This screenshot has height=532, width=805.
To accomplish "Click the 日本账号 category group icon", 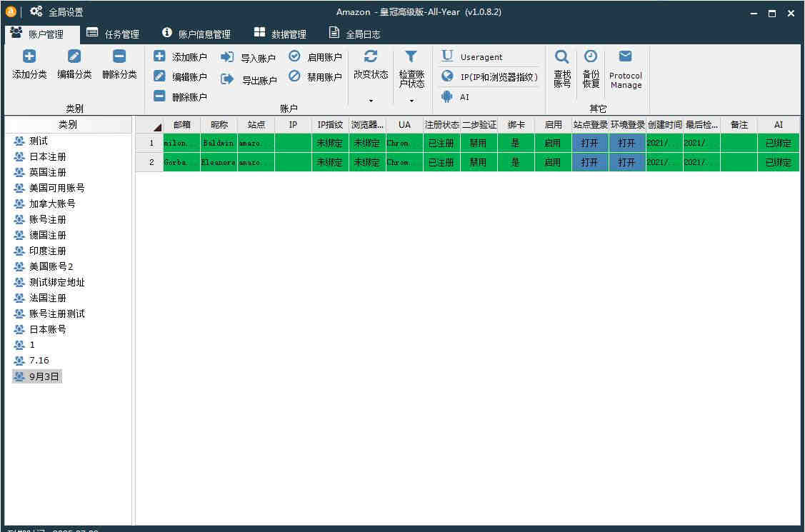I will pos(19,329).
